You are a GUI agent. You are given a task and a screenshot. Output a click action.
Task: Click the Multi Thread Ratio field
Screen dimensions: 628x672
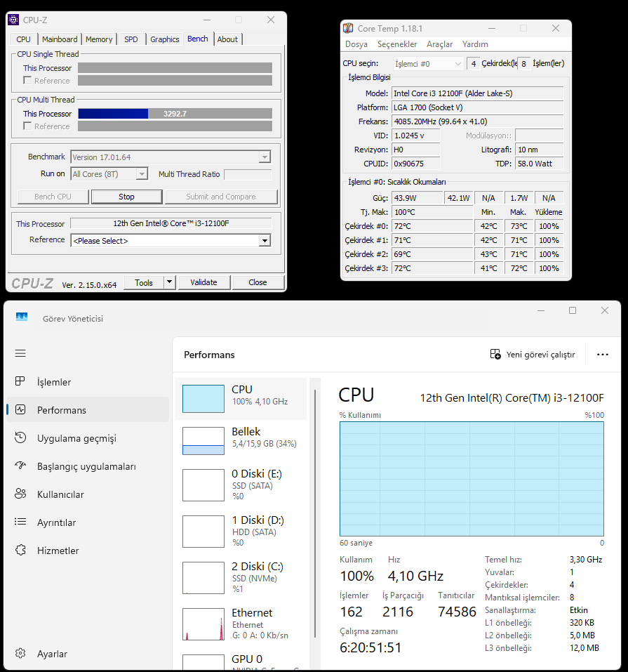click(x=248, y=174)
